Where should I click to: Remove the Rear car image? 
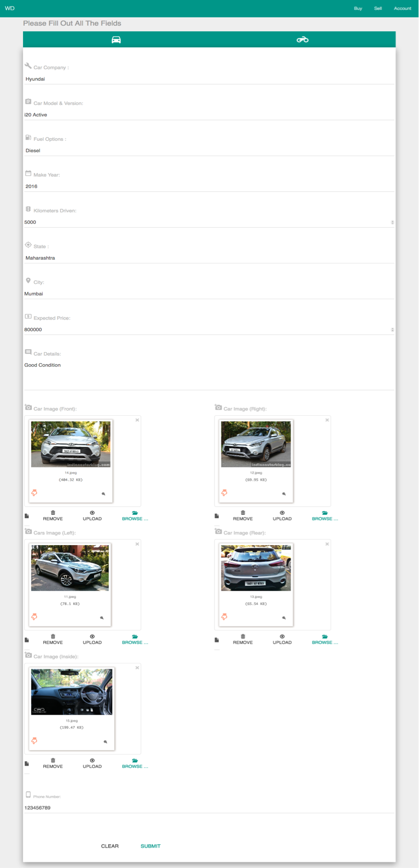pos(242,640)
